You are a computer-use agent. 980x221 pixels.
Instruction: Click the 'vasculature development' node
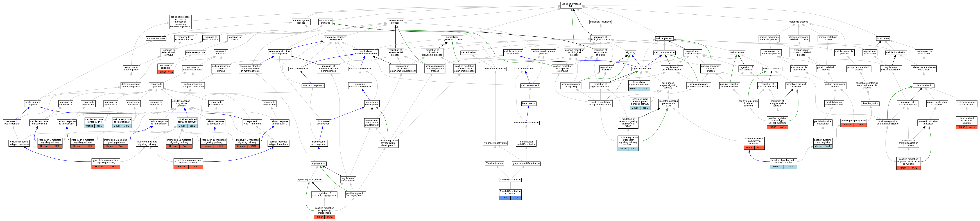pyautogui.click(x=372, y=103)
